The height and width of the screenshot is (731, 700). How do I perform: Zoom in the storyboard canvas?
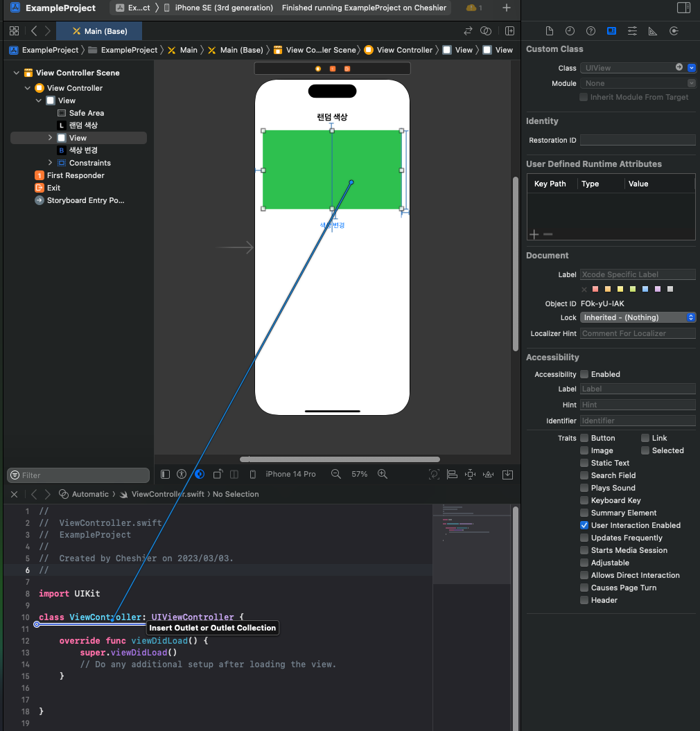coord(383,474)
